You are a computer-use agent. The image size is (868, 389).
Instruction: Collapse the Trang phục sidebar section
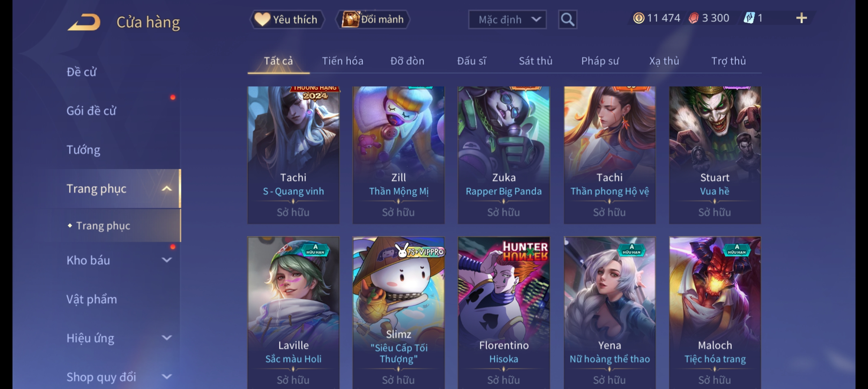(x=167, y=189)
